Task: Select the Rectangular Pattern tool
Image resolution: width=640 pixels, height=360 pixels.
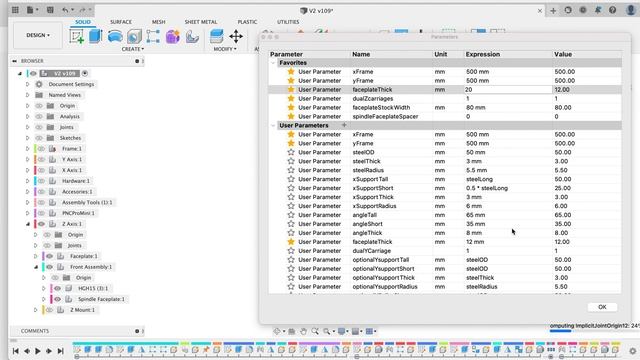Action: pos(153,37)
